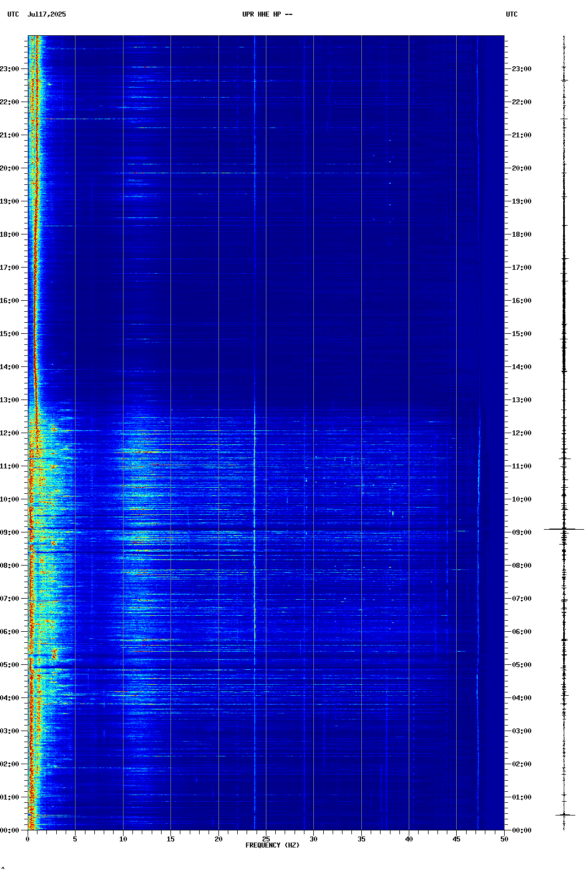
Task: Click the 20:00 label on the right time axis
Action: [522, 168]
